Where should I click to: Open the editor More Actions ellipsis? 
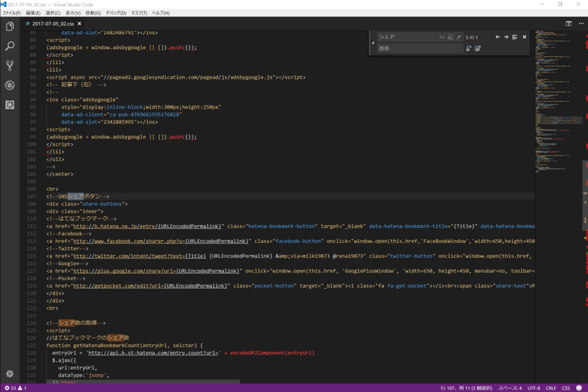click(x=581, y=24)
